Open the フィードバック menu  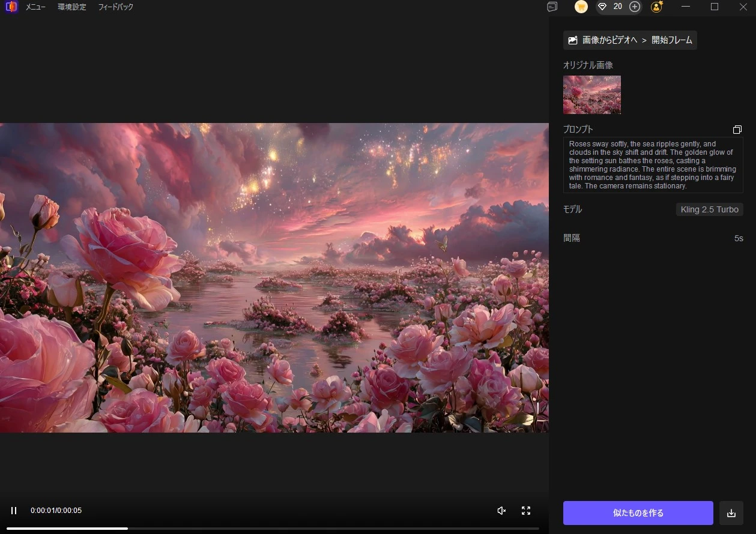[x=116, y=7]
